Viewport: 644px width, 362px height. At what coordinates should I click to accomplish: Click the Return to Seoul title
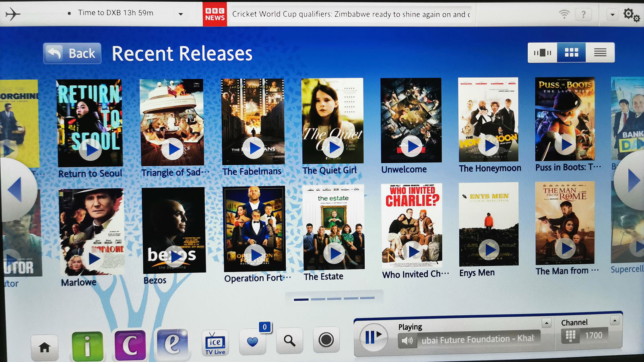coord(90,174)
